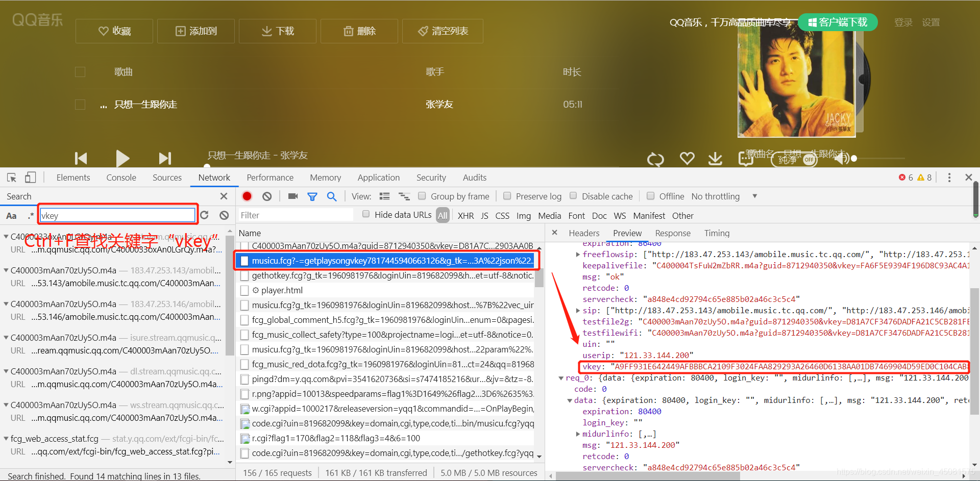980x481 pixels.
Task: Toggle the 纯净 mode switch
Action: click(x=795, y=160)
